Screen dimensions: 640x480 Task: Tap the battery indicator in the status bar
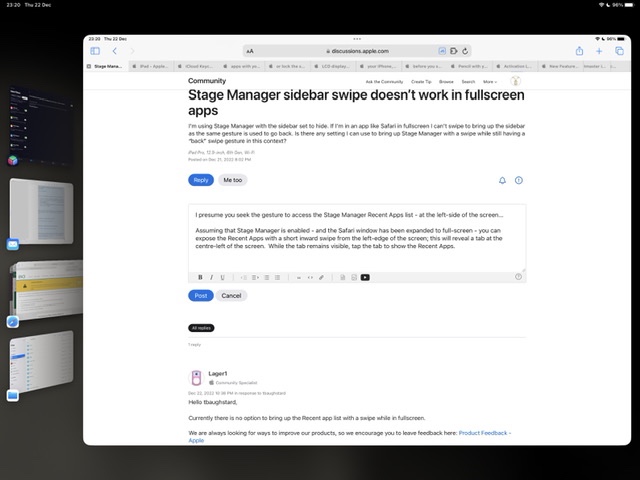[x=629, y=5]
